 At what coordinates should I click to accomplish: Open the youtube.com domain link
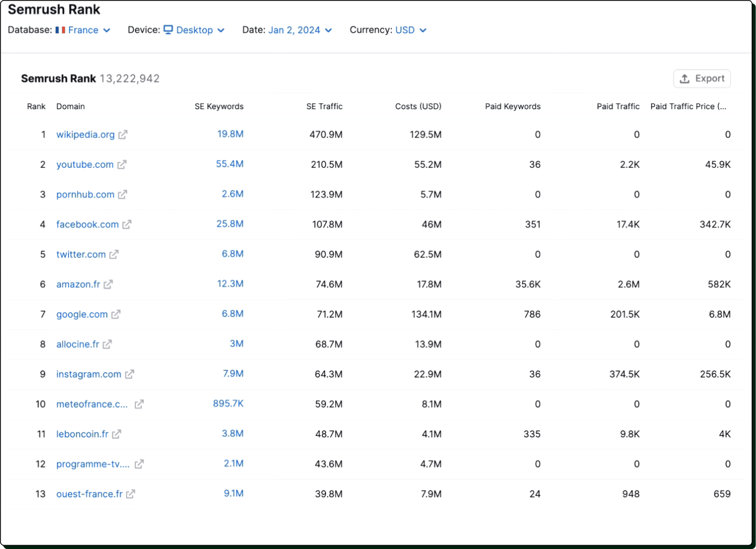click(85, 165)
